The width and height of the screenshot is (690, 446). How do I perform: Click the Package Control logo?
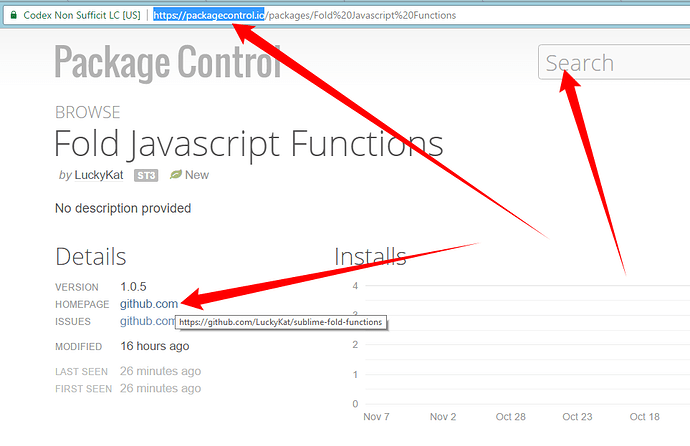coord(167,62)
